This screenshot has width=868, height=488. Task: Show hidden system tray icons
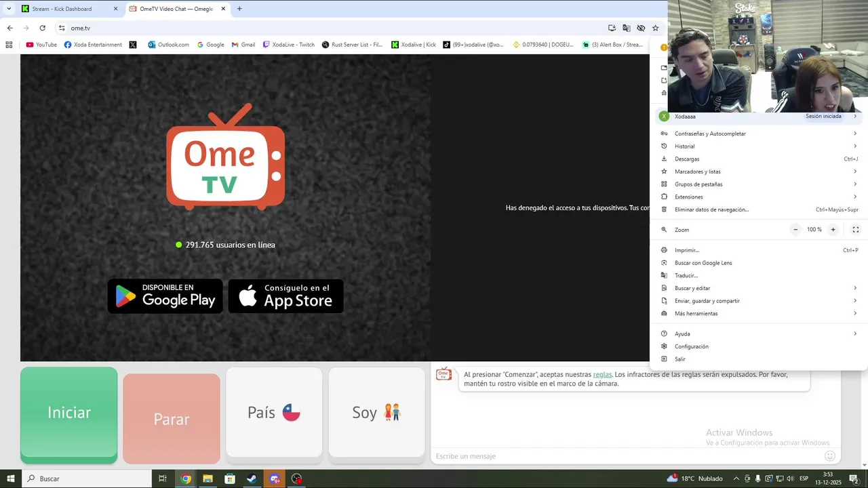click(x=736, y=479)
